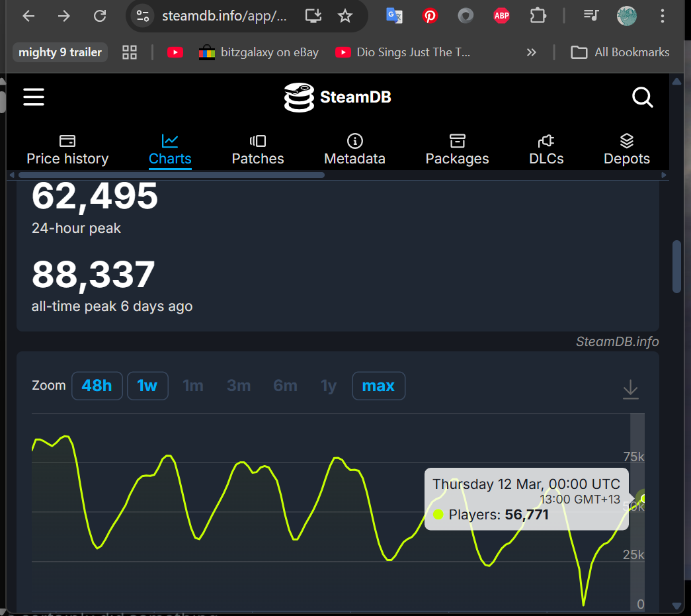This screenshot has width=691, height=616.
Task: Open the mighty 9 trailer tab group
Action: pyautogui.click(x=60, y=52)
